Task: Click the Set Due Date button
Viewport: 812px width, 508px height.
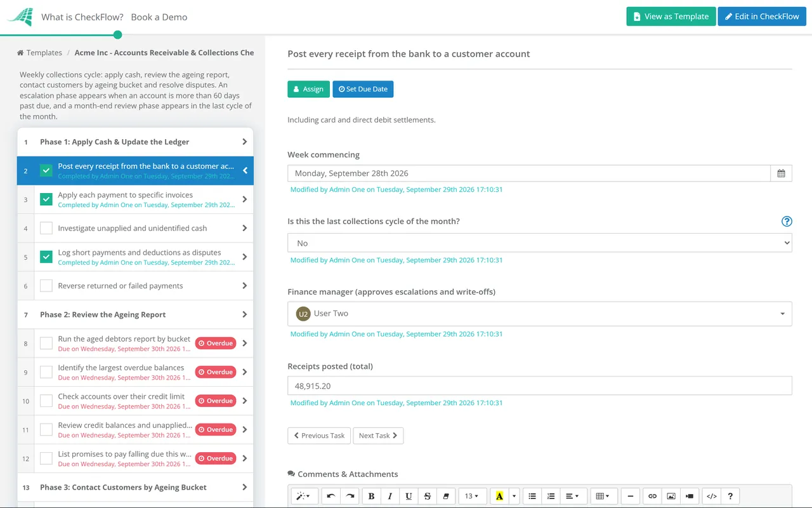Action: [x=363, y=89]
